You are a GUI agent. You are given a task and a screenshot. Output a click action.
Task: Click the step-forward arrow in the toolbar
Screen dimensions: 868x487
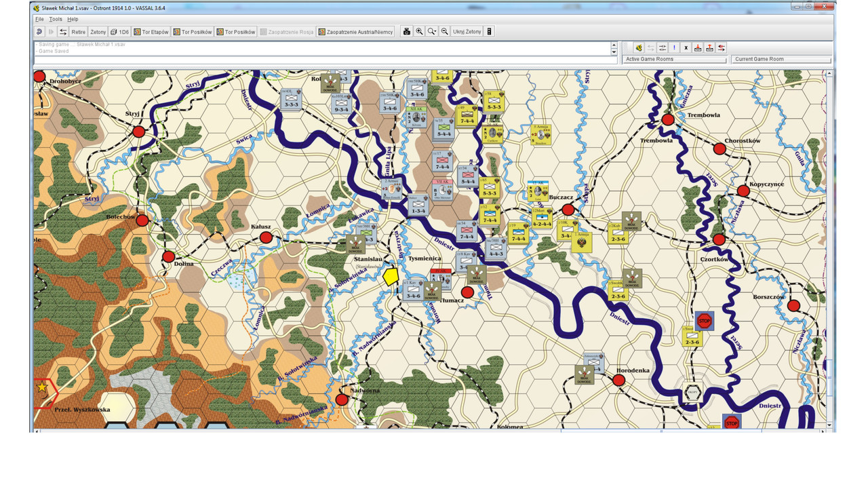click(51, 32)
